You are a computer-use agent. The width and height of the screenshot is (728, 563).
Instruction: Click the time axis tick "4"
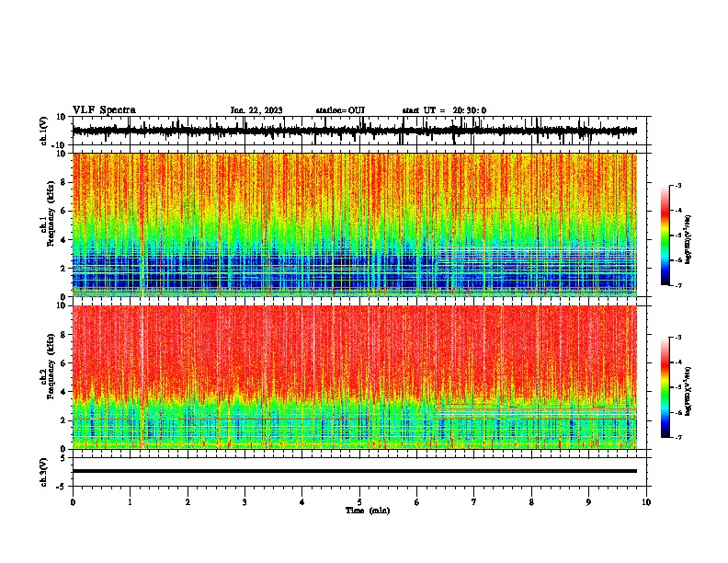pyautogui.click(x=302, y=502)
